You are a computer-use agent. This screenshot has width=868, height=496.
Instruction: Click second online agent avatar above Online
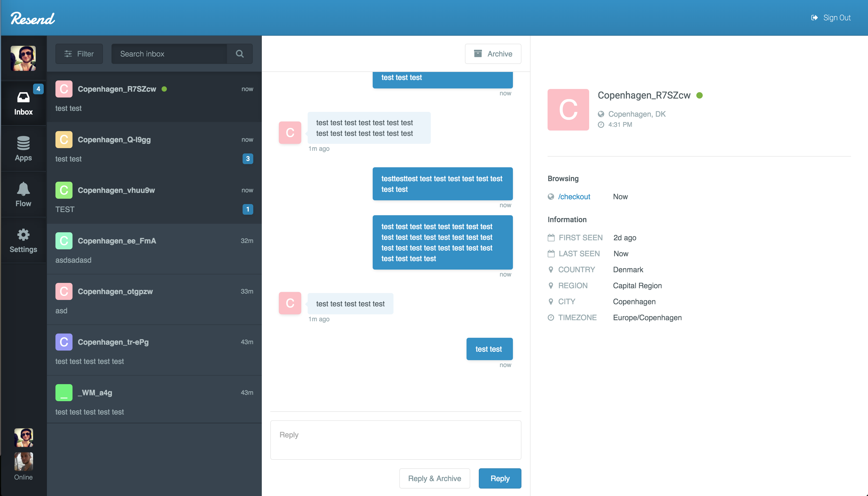pos(23,461)
